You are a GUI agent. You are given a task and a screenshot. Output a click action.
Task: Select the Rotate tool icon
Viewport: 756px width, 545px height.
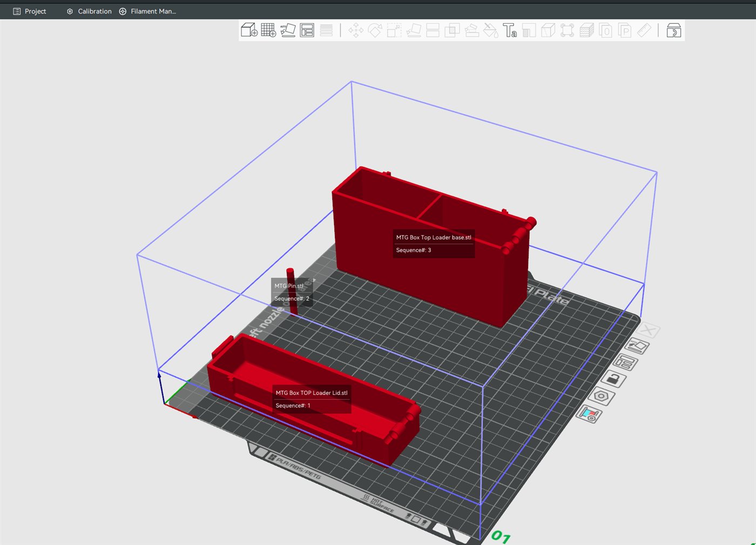coord(375,30)
